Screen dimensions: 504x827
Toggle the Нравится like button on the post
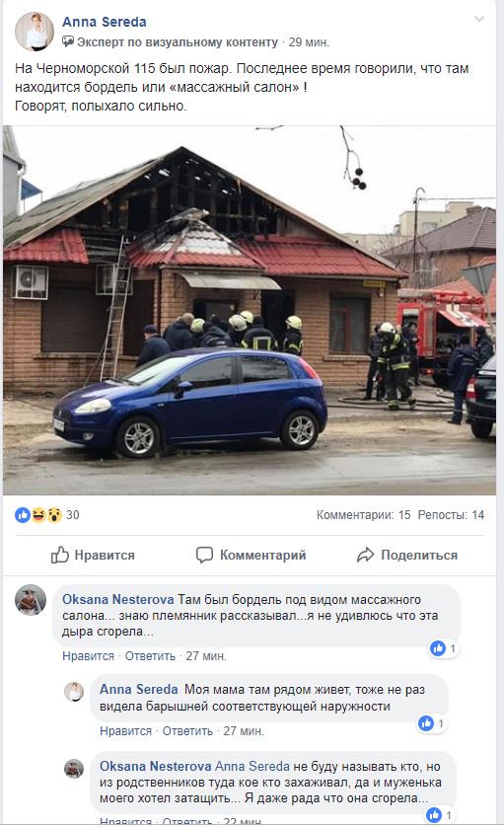pyautogui.click(x=93, y=555)
